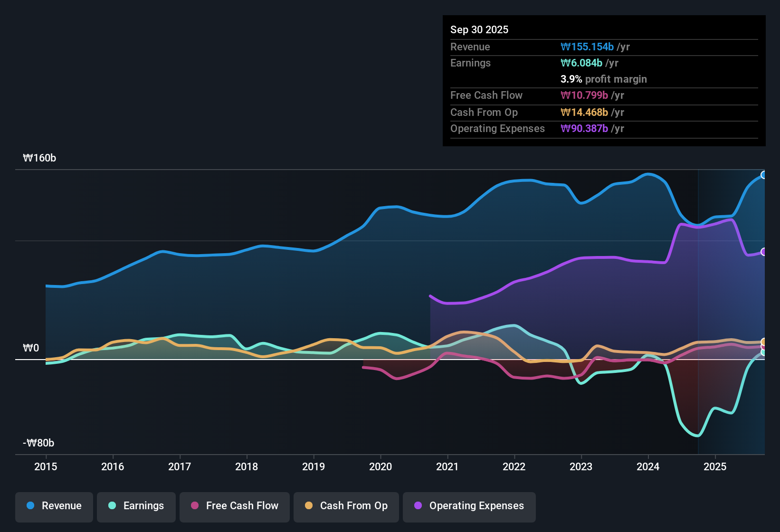The width and height of the screenshot is (780, 532).
Task: Click the teal Earnings legend dot
Action: [x=112, y=506]
